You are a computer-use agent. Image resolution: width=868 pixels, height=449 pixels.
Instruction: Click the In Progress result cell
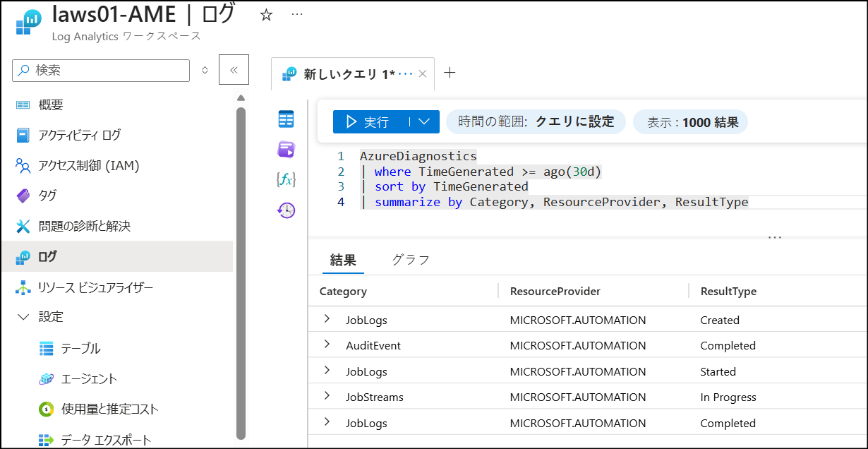point(728,397)
